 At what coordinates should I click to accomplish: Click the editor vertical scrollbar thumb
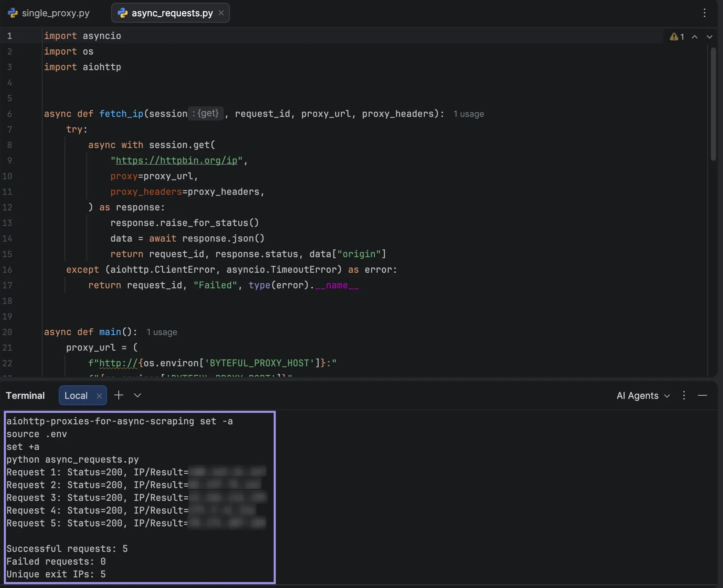pyautogui.click(x=713, y=104)
